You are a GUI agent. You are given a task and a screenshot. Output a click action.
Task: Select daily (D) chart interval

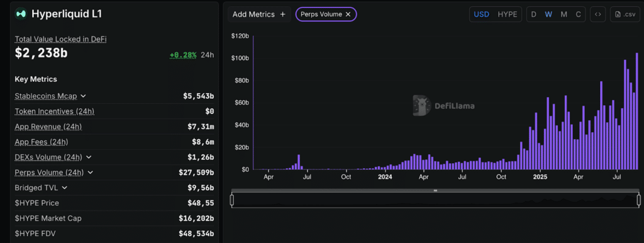click(533, 14)
